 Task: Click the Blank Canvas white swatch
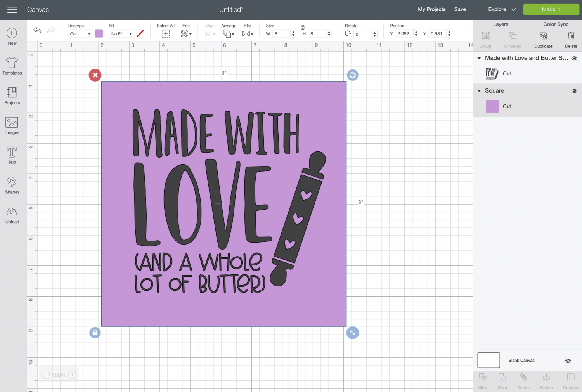point(488,360)
